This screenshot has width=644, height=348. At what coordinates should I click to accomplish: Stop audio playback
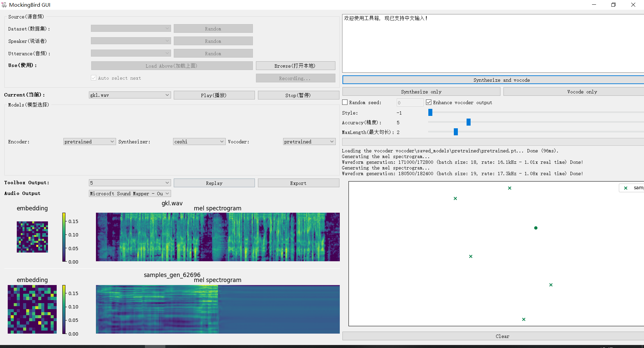click(x=298, y=95)
